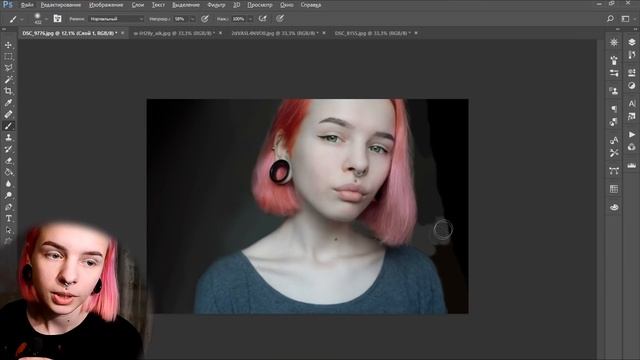Screen dimensions: 640x360
Task: Select the Clone Stamp tool
Action: coord(8,138)
